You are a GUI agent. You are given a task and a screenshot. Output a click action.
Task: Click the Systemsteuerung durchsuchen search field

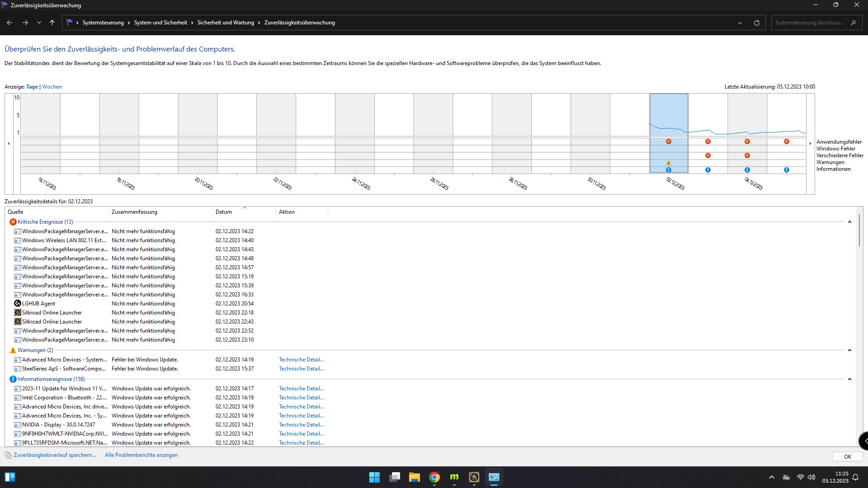coord(809,23)
